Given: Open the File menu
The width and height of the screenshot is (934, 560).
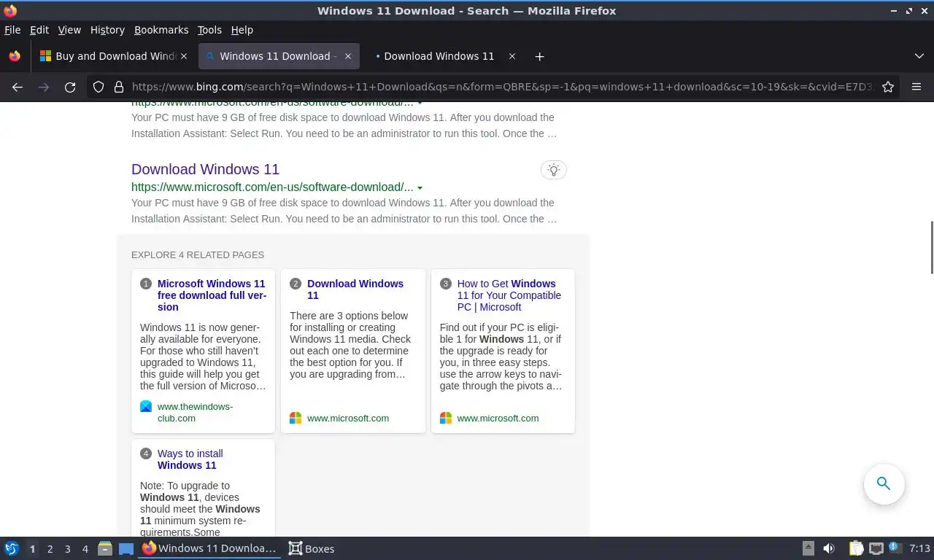Looking at the screenshot, I should click(x=12, y=30).
